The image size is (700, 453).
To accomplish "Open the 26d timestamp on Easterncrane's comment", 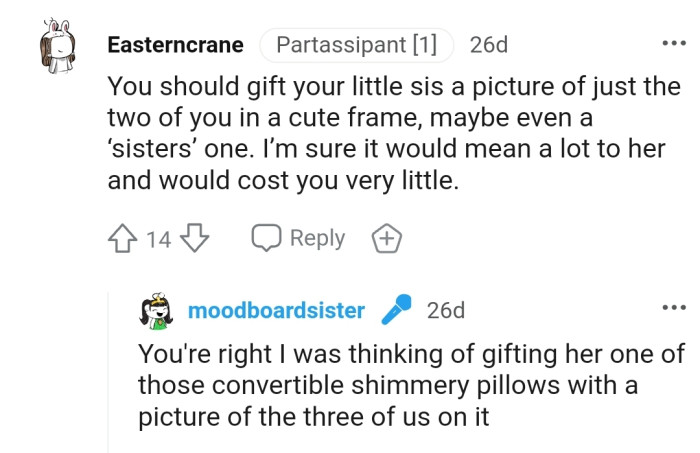I will tap(488, 46).
